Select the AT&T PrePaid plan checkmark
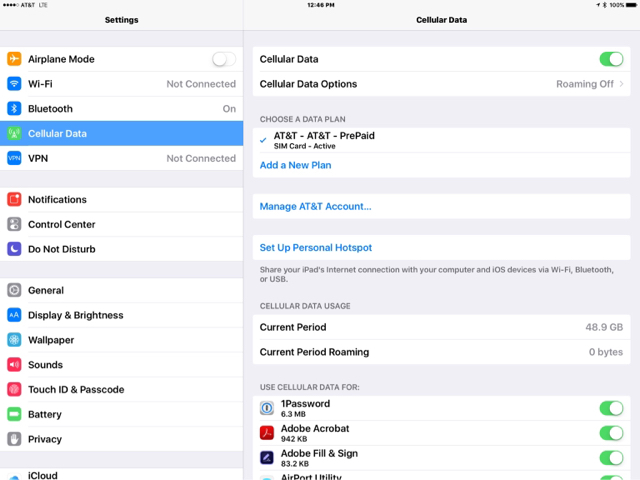This screenshot has width=640, height=480. [x=263, y=140]
